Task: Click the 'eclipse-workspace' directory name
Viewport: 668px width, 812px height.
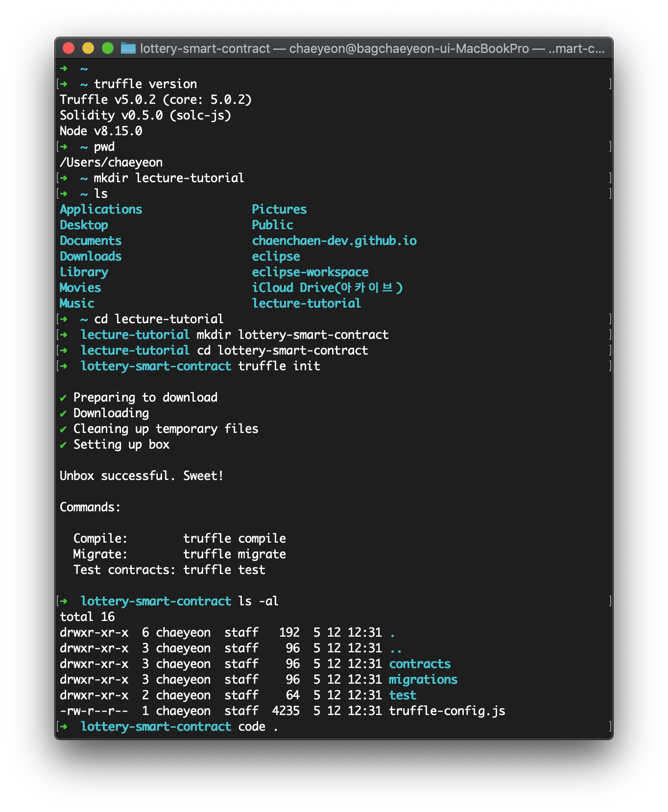Action: 310,272
